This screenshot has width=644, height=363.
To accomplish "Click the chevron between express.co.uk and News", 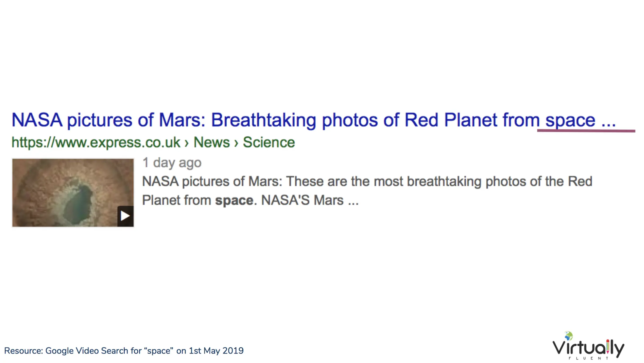I will (187, 143).
